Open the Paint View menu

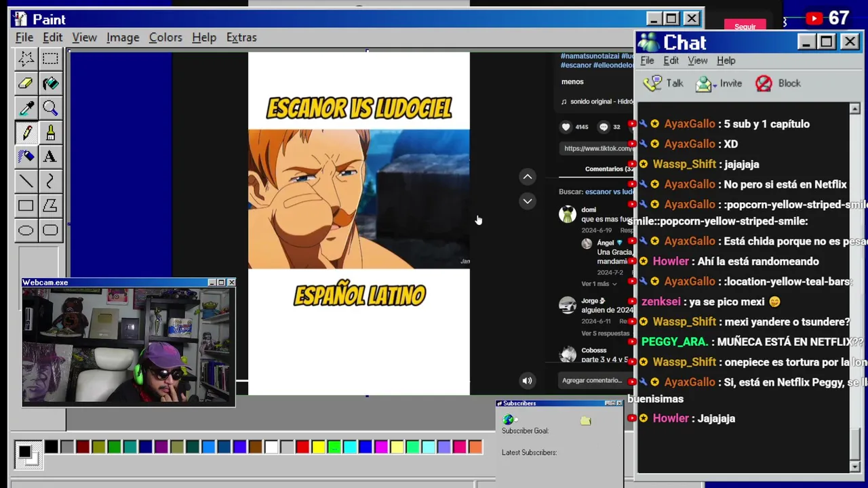click(85, 37)
